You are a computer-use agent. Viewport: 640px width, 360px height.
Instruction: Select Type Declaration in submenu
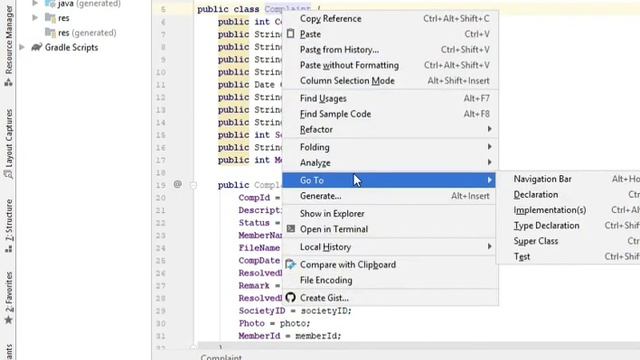point(569,225)
